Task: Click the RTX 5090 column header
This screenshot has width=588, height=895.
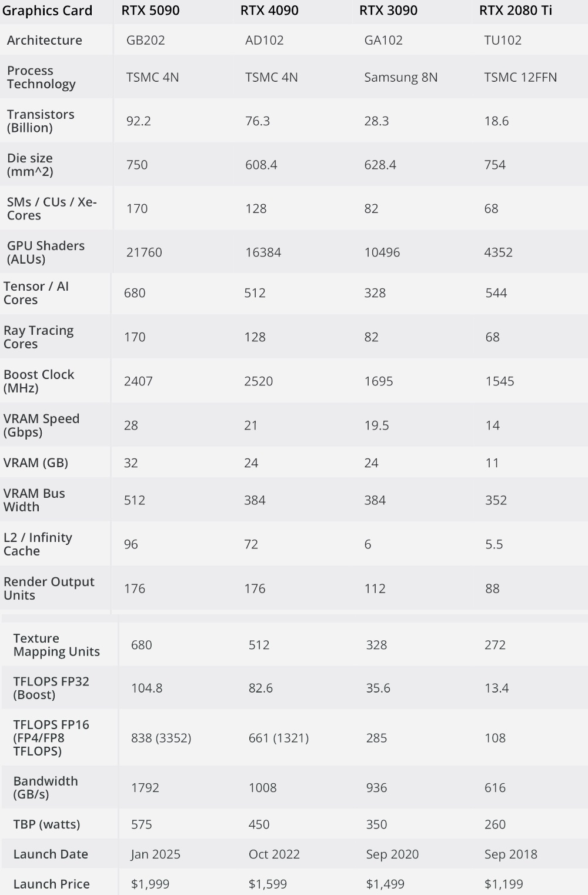Action: (x=151, y=11)
